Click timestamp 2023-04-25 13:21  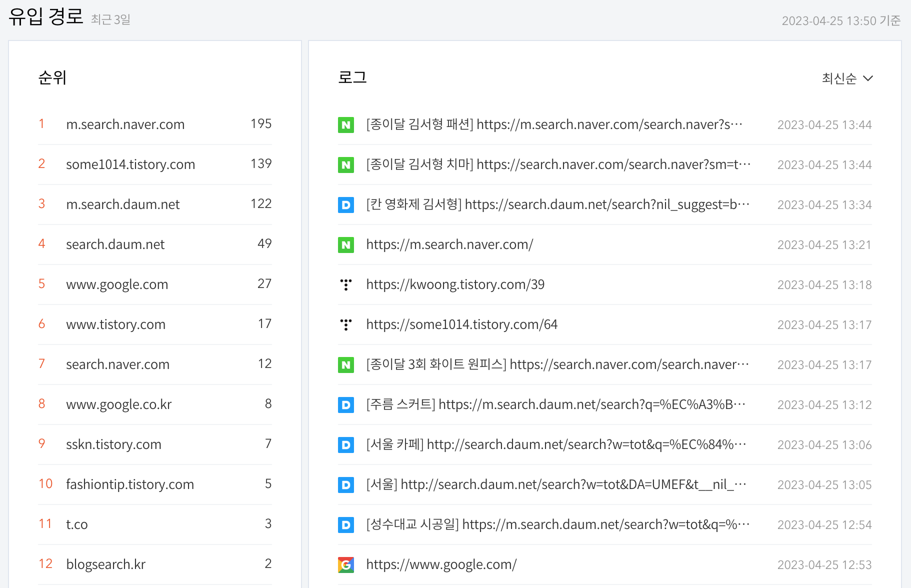[x=824, y=245]
